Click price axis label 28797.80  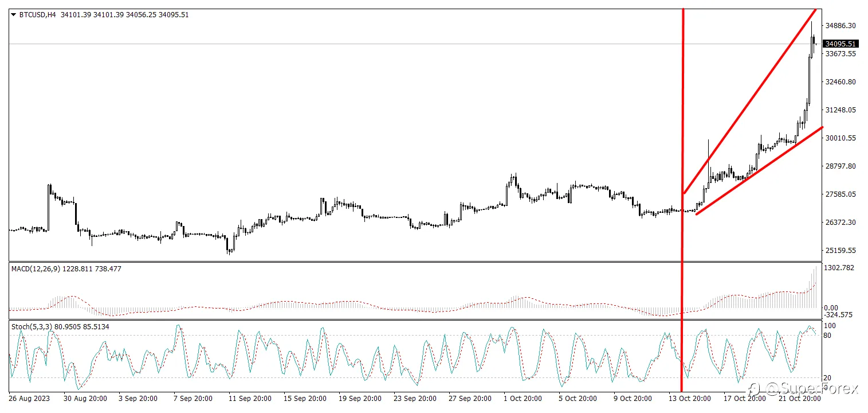840,166
